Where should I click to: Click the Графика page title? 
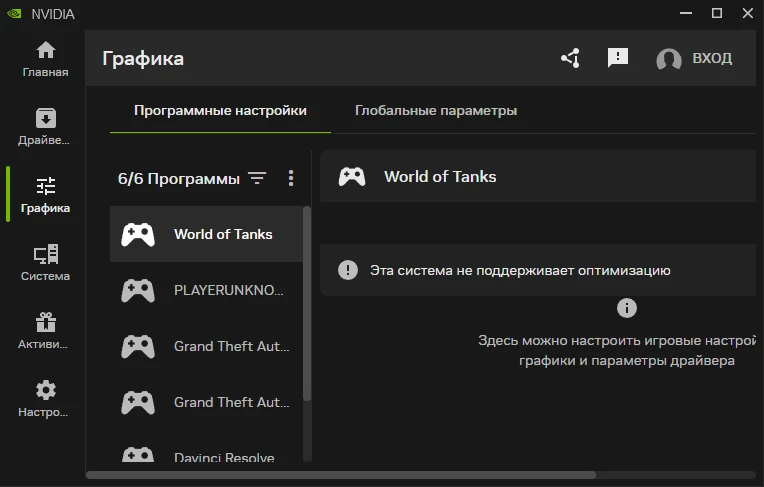pos(143,58)
